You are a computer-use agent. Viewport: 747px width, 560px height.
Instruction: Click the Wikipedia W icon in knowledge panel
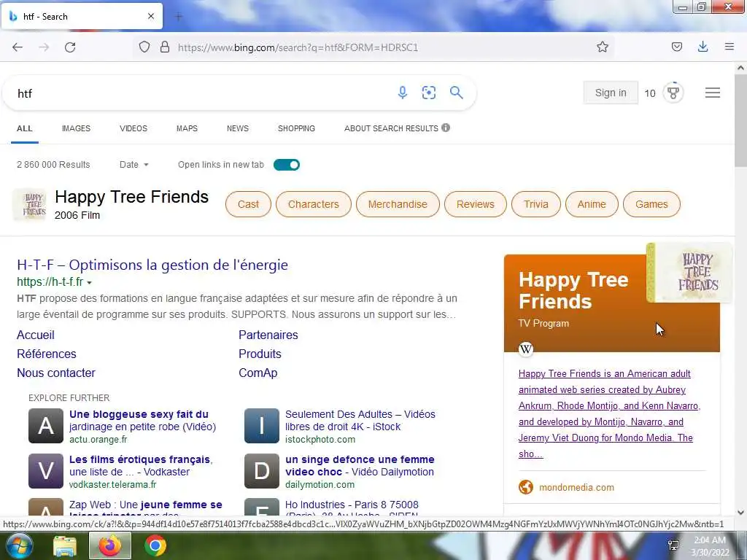click(x=526, y=349)
